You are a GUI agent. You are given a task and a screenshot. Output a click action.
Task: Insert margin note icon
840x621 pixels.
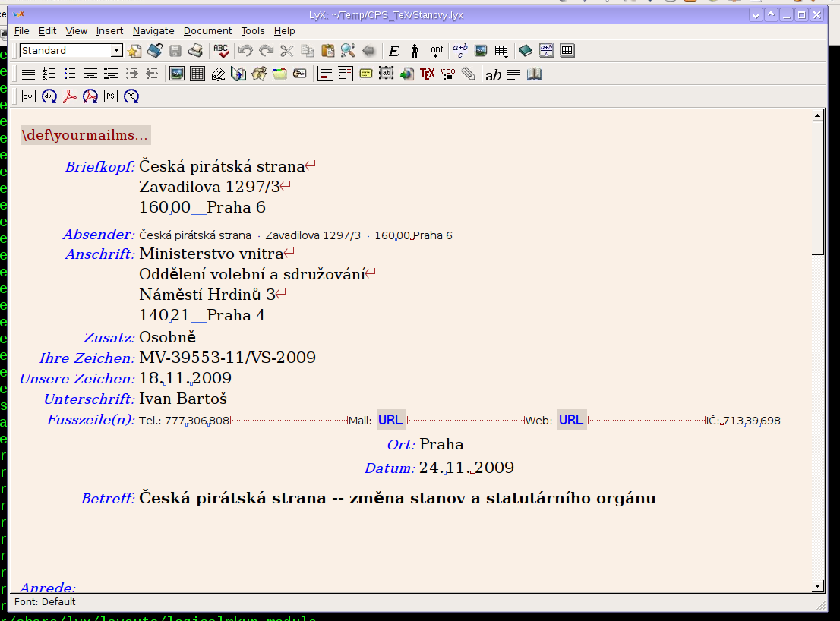[x=346, y=74]
